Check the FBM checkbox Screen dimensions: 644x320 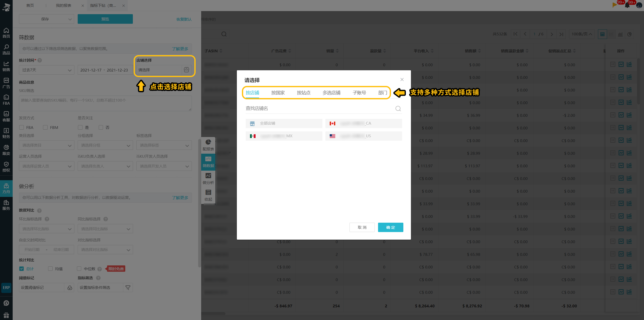point(45,127)
